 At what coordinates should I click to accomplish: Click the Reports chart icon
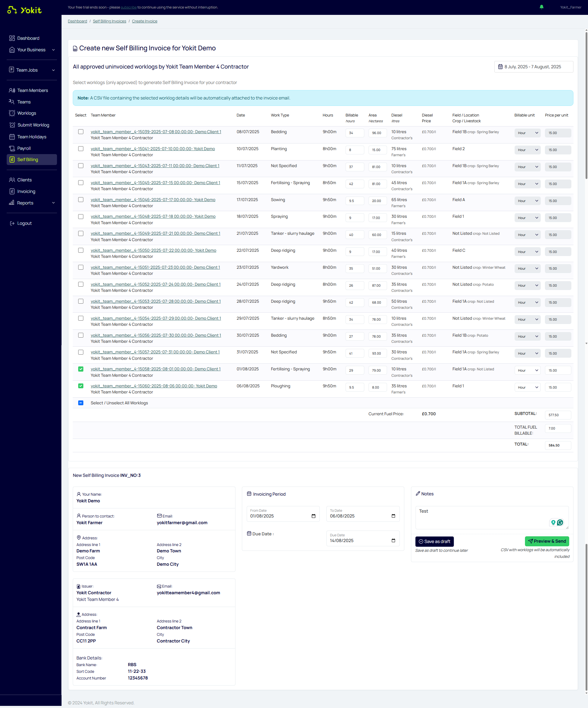click(12, 203)
